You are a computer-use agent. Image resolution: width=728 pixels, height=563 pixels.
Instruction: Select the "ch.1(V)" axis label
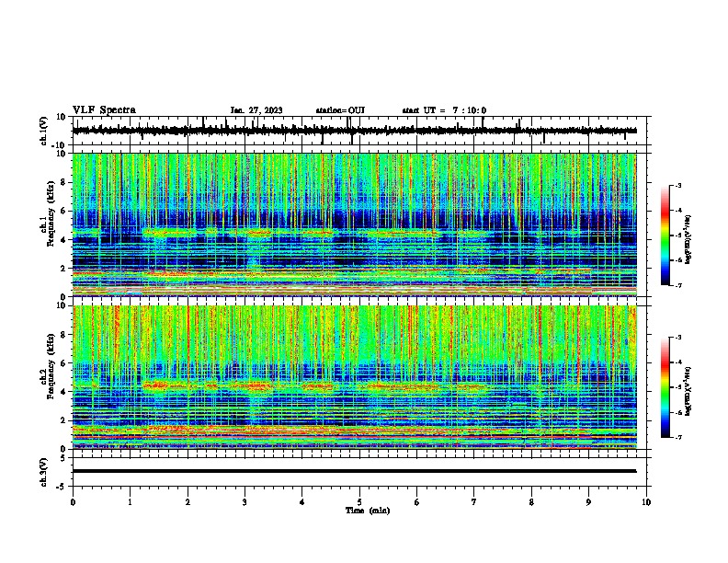[44, 131]
